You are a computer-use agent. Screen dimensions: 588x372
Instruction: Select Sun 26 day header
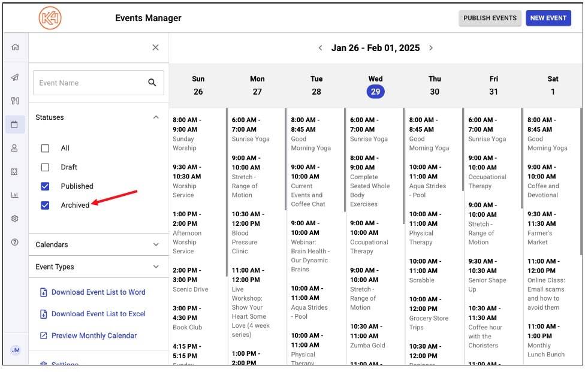point(198,86)
